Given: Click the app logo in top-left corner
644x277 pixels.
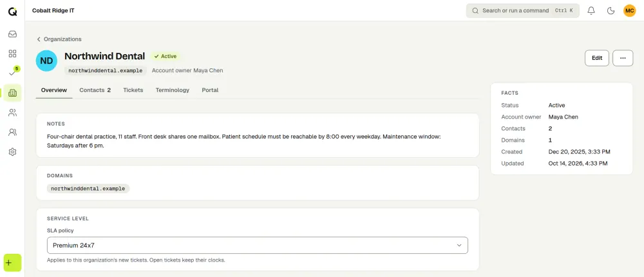Looking at the screenshot, I should tap(12, 11).
